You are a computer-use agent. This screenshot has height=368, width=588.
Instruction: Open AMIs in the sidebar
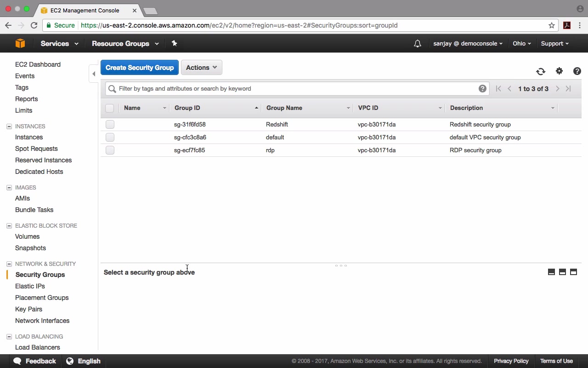[23, 198]
